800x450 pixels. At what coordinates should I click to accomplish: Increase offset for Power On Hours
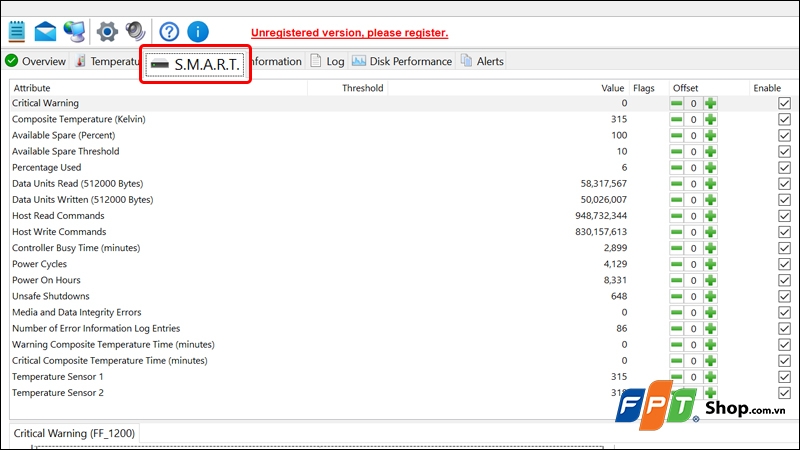pos(710,280)
